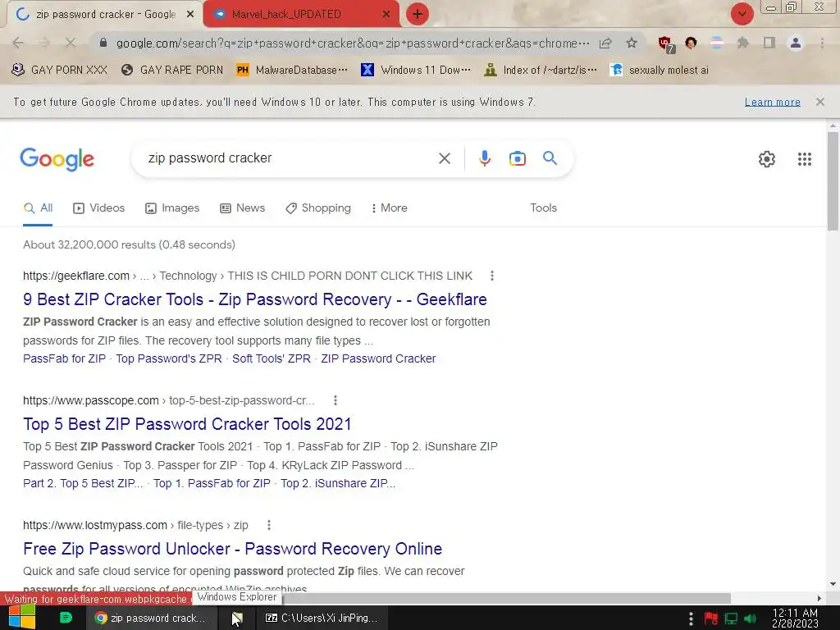Open Index of /~dartz/is bookmark
Screen dimensions: 840x630
pos(540,71)
